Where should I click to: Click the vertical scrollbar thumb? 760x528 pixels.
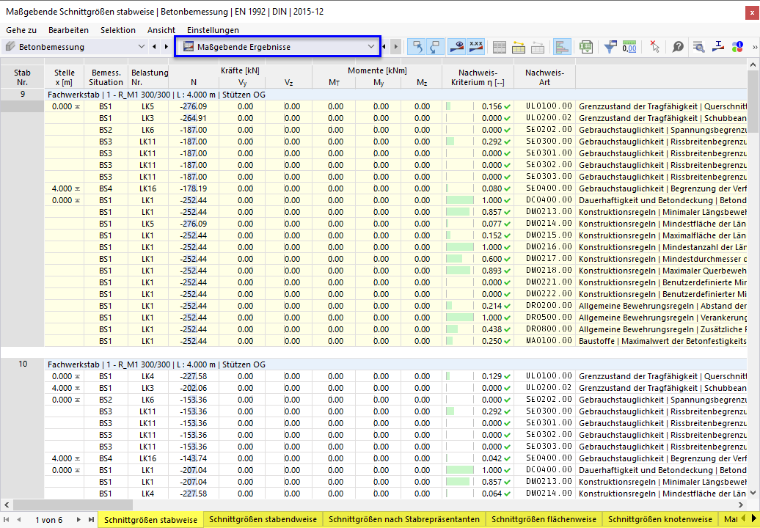[x=753, y=102]
